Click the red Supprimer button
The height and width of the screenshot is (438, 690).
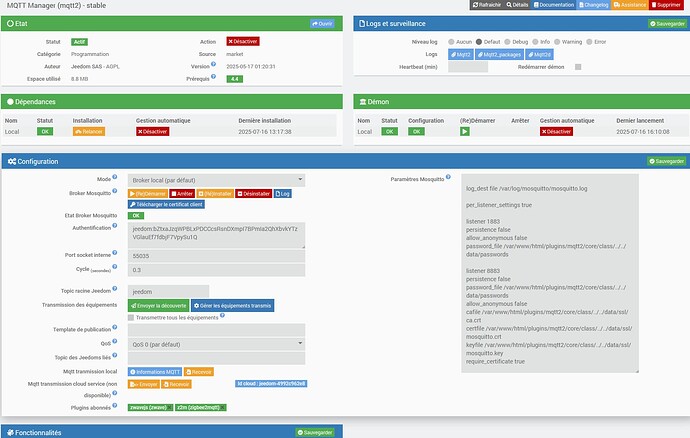(666, 5)
